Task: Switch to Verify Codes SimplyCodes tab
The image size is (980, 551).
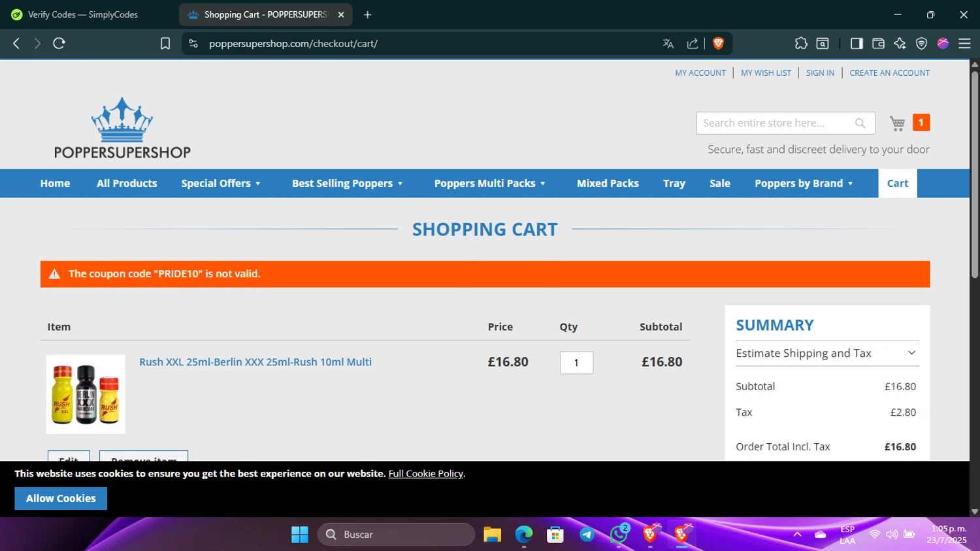Action: pyautogui.click(x=83, y=14)
